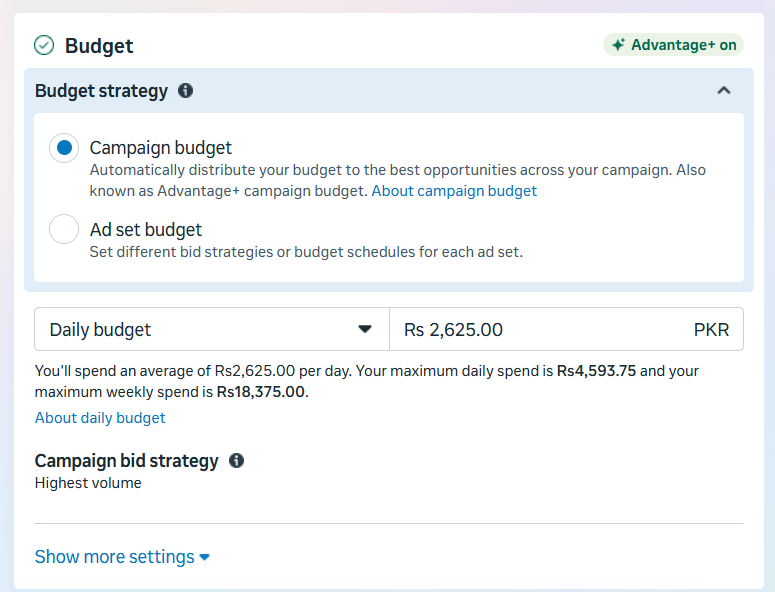Click the Rs18,375.00 maximum weekly spend value
Screen dimensions: 775x592
[x=261, y=392]
